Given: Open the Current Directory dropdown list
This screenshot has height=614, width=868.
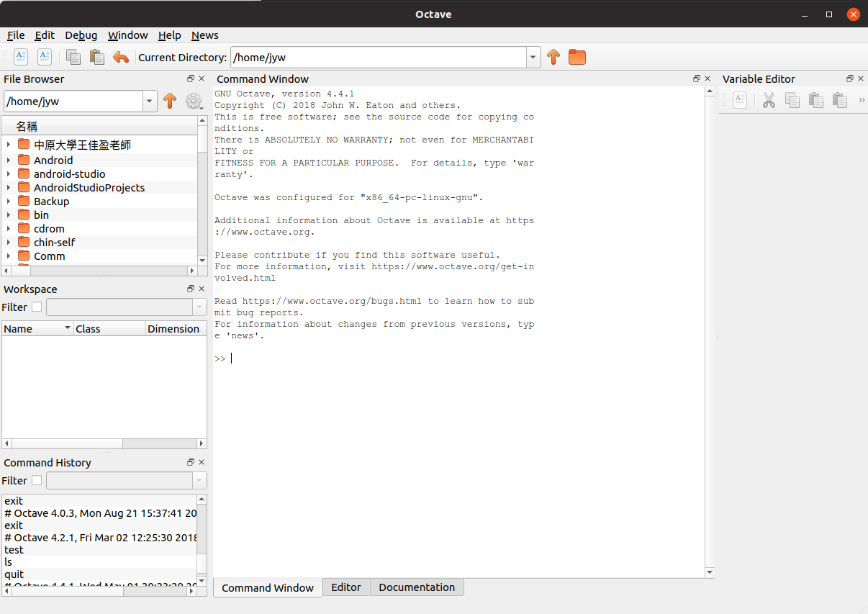Looking at the screenshot, I should point(533,58).
